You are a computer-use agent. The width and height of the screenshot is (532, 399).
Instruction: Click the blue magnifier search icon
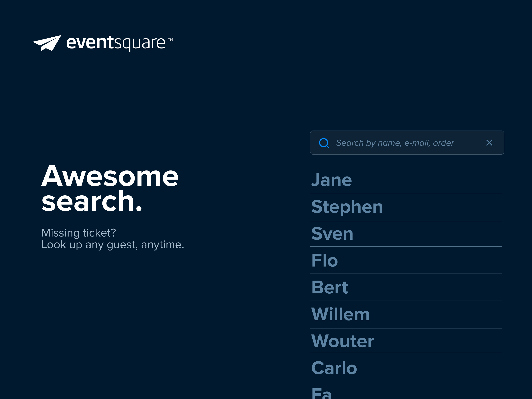324,143
